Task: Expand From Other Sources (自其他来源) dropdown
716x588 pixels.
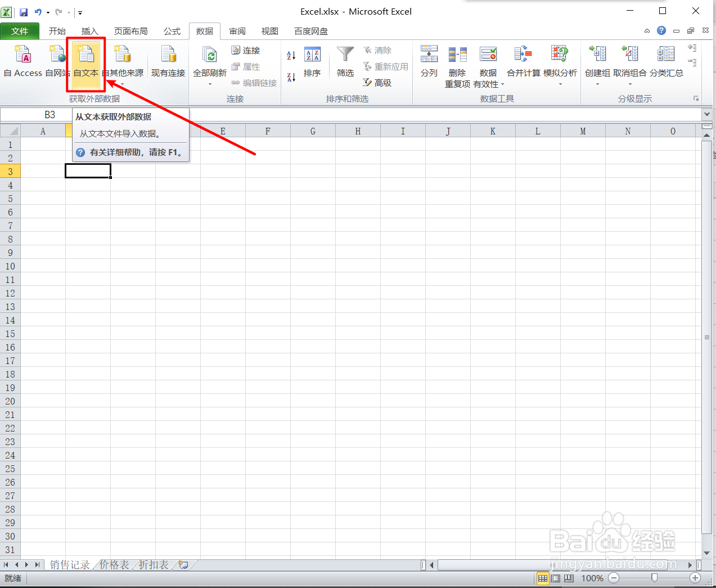Action: pyautogui.click(x=122, y=84)
